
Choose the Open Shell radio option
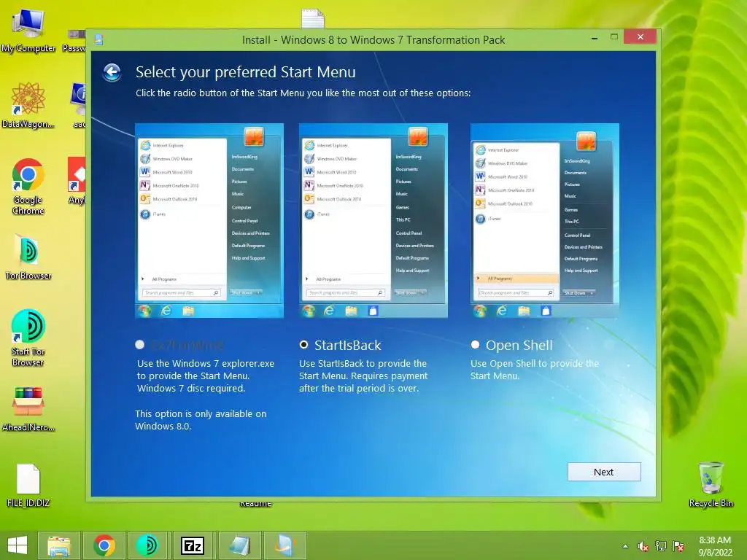coord(475,344)
